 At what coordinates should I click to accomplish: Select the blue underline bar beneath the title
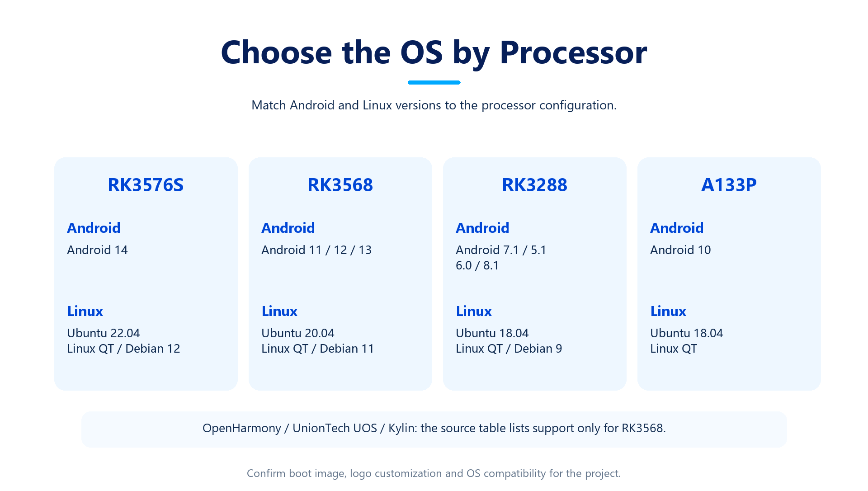tap(434, 82)
